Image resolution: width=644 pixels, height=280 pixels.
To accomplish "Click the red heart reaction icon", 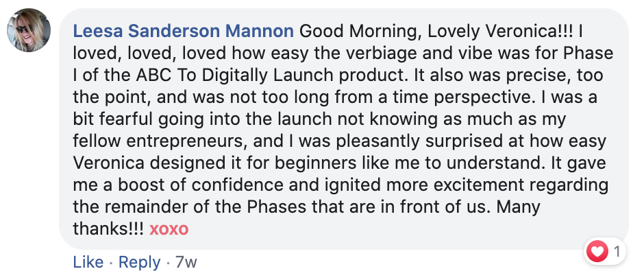I will (597, 250).
